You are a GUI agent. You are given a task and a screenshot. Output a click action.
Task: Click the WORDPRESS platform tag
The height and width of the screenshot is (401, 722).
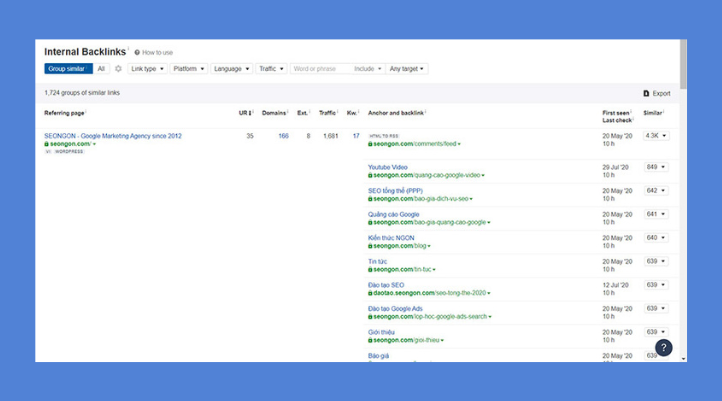tap(69, 151)
